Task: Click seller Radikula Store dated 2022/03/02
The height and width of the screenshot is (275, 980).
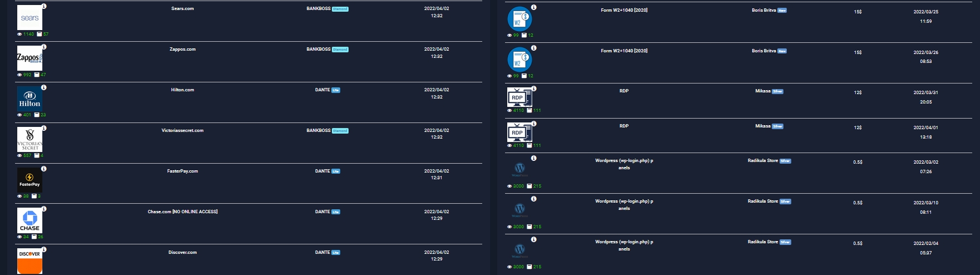Action: 763,160
